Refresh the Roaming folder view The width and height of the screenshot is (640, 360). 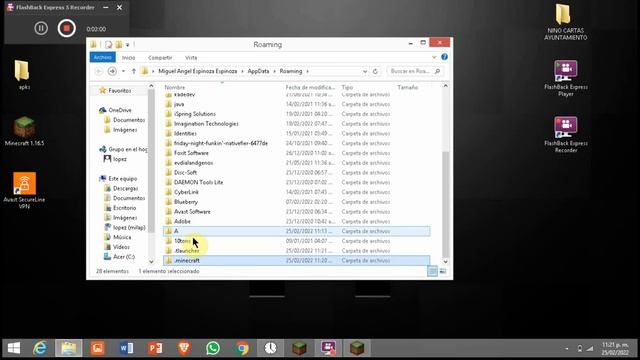tap(376, 71)
